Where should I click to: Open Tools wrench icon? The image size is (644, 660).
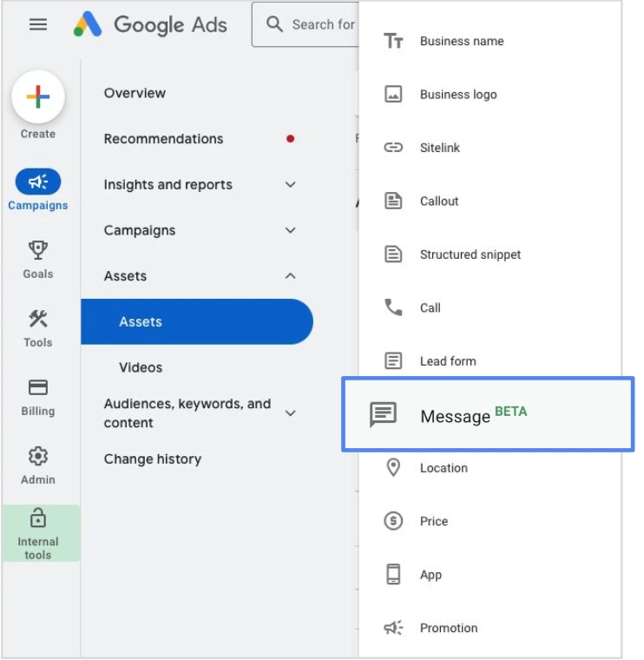point(38,319)
